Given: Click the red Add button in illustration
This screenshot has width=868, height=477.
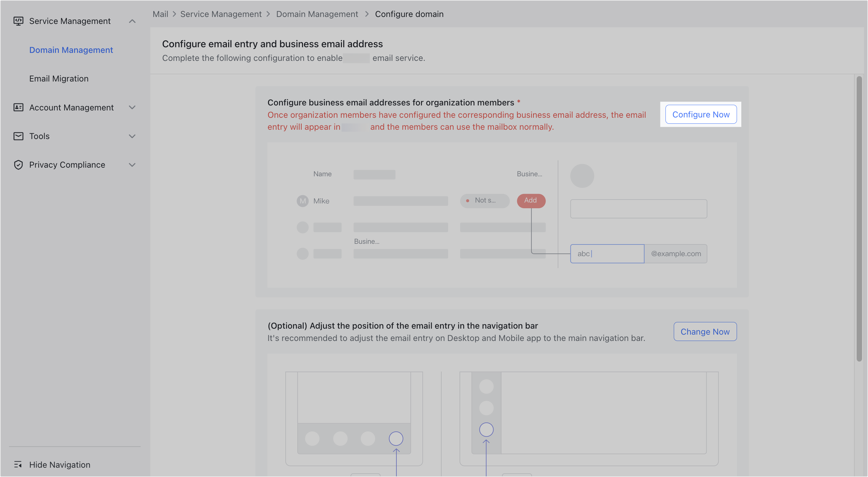Looking at the screenshot, I should click(531, 201).
